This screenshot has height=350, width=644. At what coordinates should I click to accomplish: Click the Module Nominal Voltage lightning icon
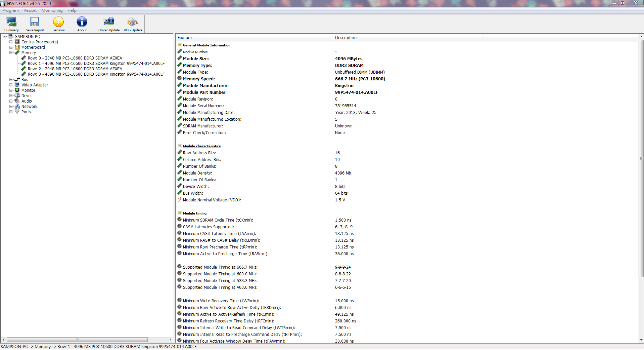point(180,200)
